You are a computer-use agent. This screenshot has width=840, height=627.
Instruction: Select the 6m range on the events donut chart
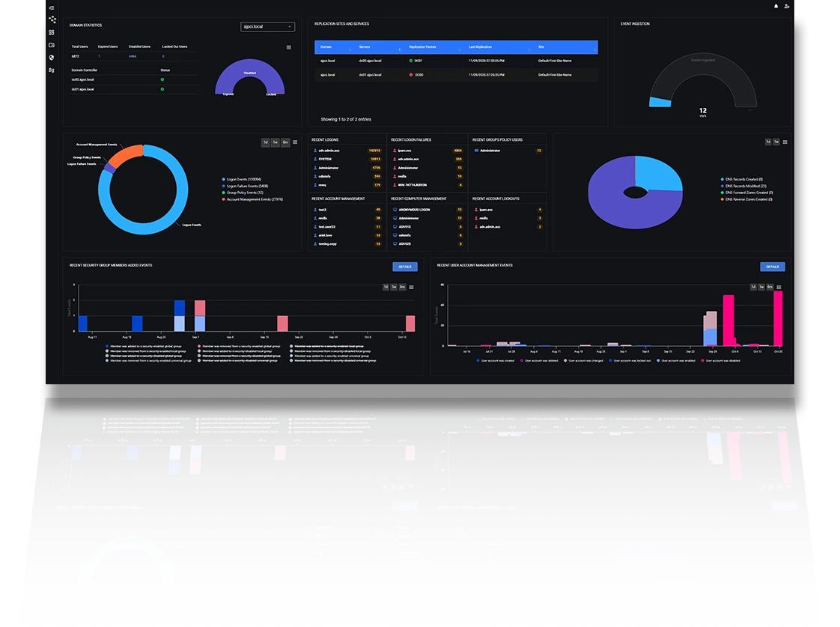click(285, 142)
